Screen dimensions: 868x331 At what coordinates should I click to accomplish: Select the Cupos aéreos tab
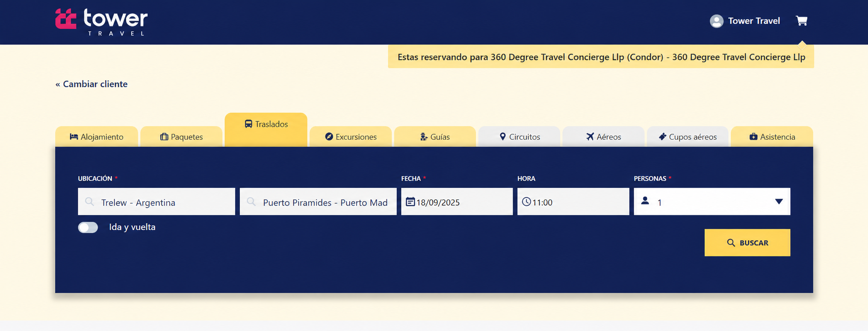[x=688, y=137]
